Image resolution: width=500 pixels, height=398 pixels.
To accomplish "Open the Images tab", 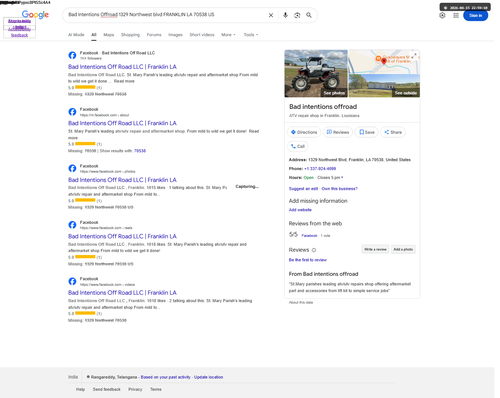I will point(175,35).
